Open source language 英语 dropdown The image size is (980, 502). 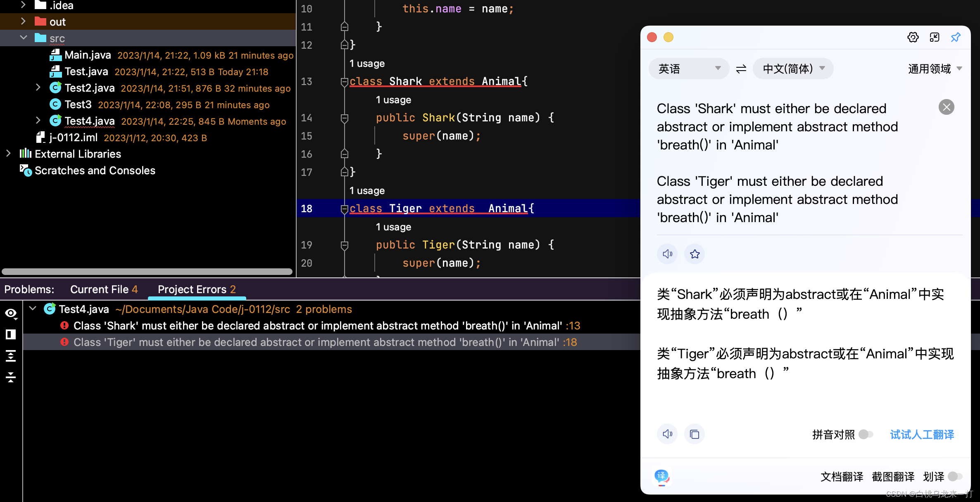point(688,69)
